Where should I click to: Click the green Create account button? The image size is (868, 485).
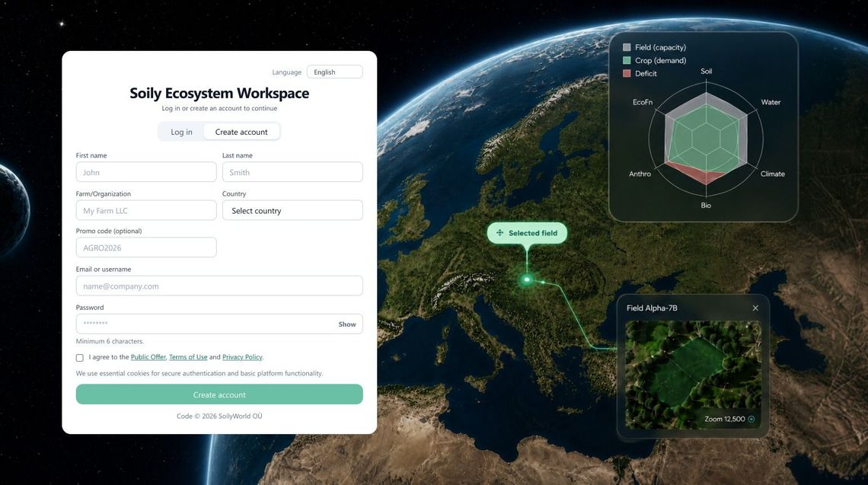[x=219, y=394]
